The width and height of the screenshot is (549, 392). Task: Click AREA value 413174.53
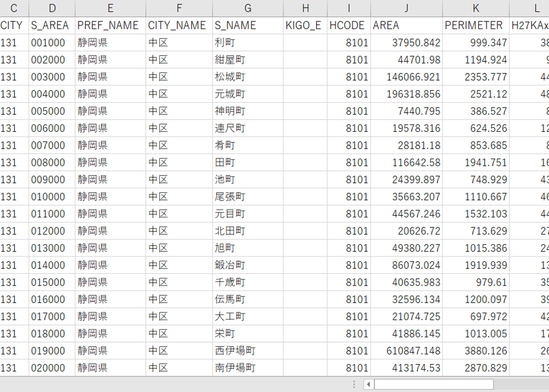(x=406, y=368)
